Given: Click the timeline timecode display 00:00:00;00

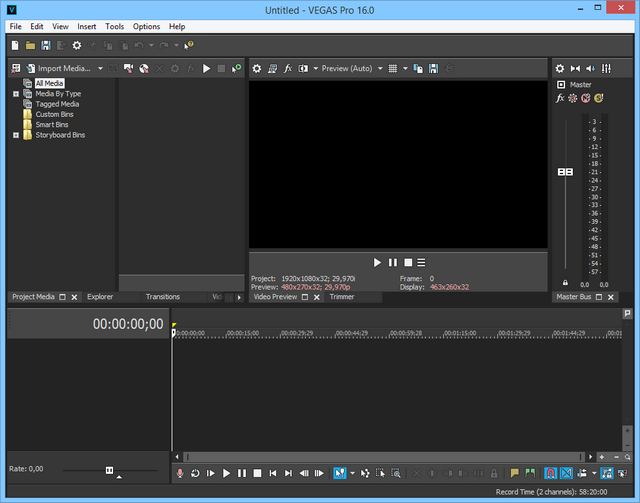Looking at the screenshot, I should point(127,324).
